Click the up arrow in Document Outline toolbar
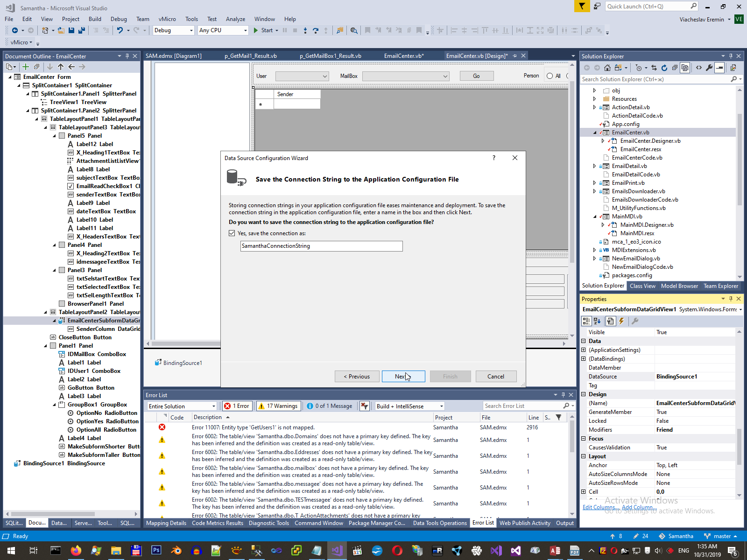This screenshot has width=747, height=560. click(61, 67)
